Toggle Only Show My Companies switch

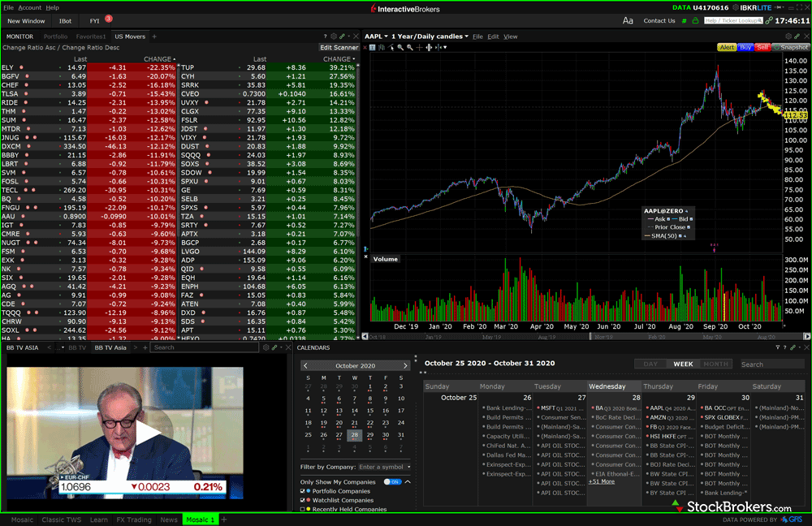pyautogui.click(x=392, y=481)
